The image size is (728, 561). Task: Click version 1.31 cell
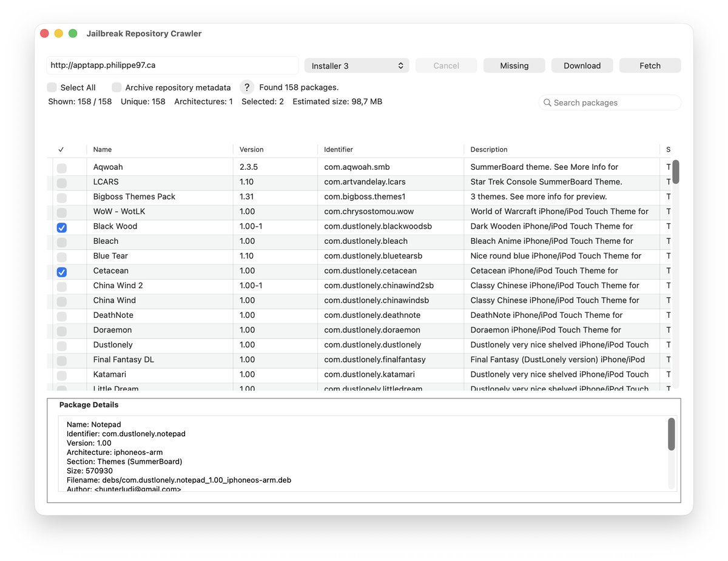(x=247, y=197)
